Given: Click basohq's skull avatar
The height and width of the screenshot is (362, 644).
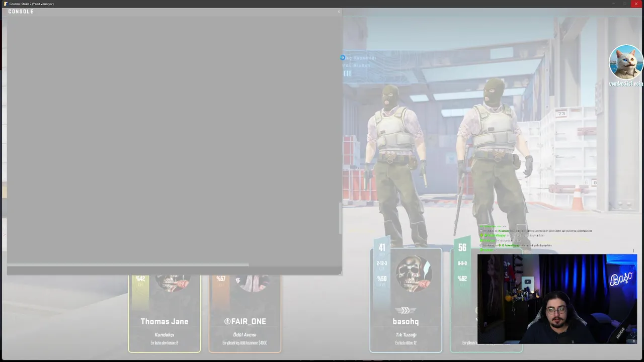Looking at the screenshot, I should [413, 274].
